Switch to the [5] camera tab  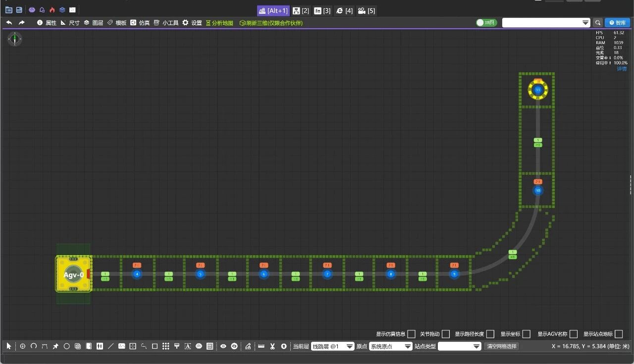367,11
